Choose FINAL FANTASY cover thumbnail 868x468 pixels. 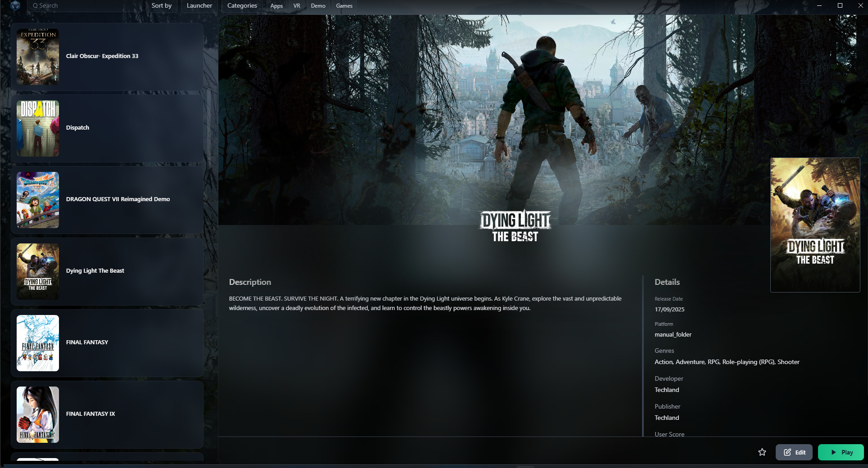click(38, 343)
